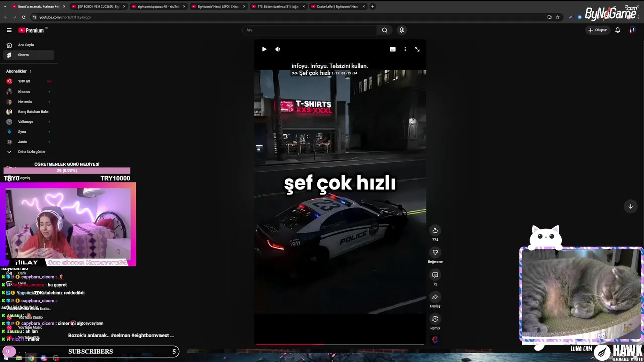
Task: Open the account avatar menu
Action: tap(632, 30)
